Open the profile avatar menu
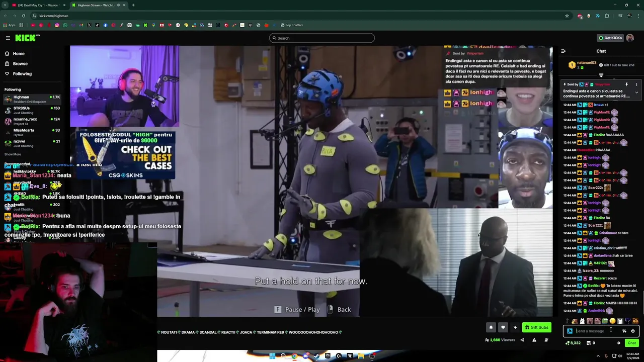This screenshot has width=644, height=362. [630, 38]
